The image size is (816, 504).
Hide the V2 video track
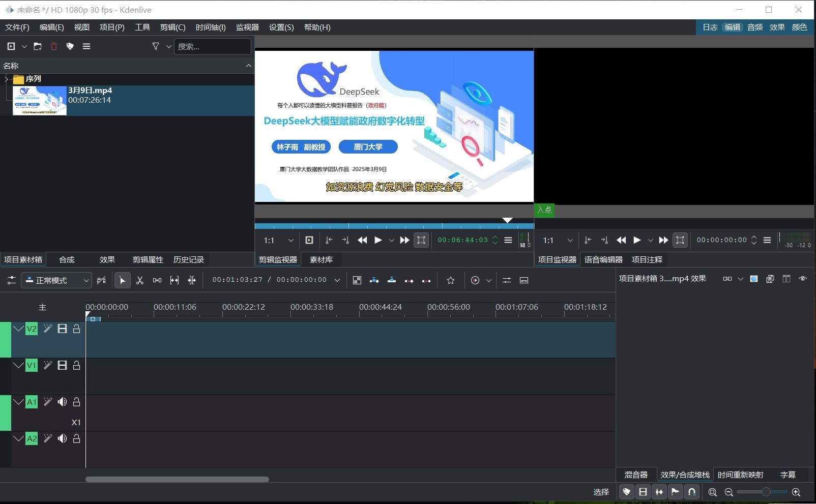[x=62, y=329]
